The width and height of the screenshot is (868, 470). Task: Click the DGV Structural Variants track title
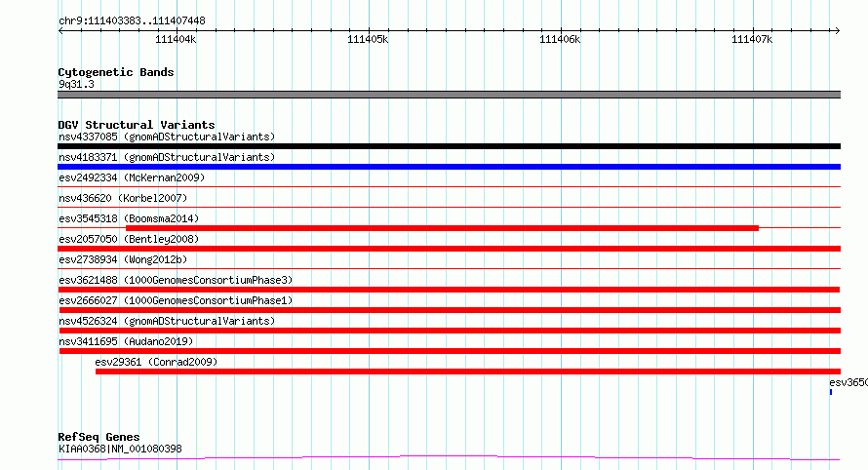click(137, 125)
